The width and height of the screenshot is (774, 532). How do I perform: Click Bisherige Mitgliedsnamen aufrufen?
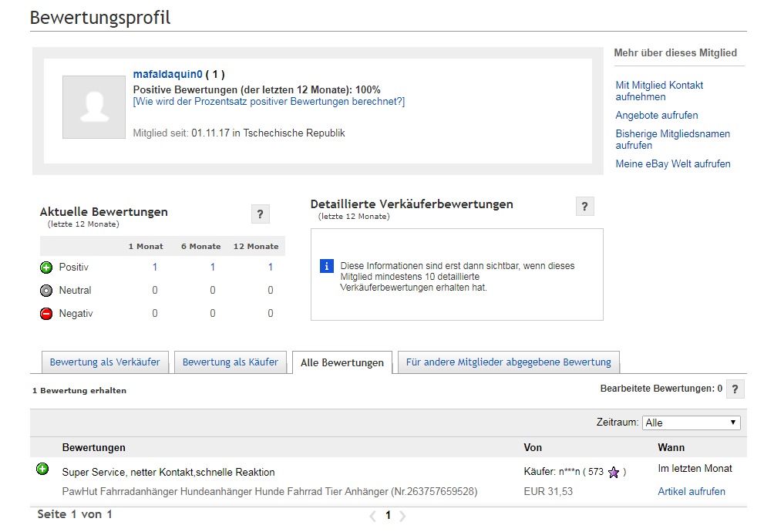click(x=672, y=140)
